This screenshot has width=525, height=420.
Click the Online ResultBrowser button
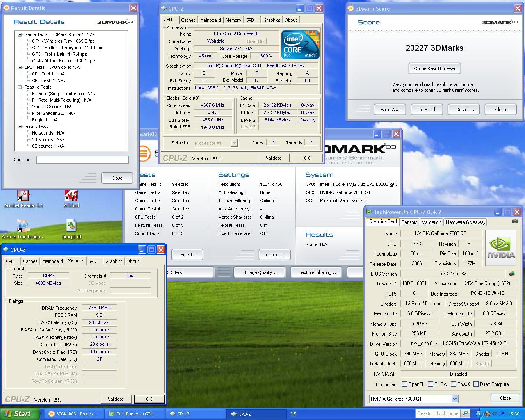coord(435,68)
